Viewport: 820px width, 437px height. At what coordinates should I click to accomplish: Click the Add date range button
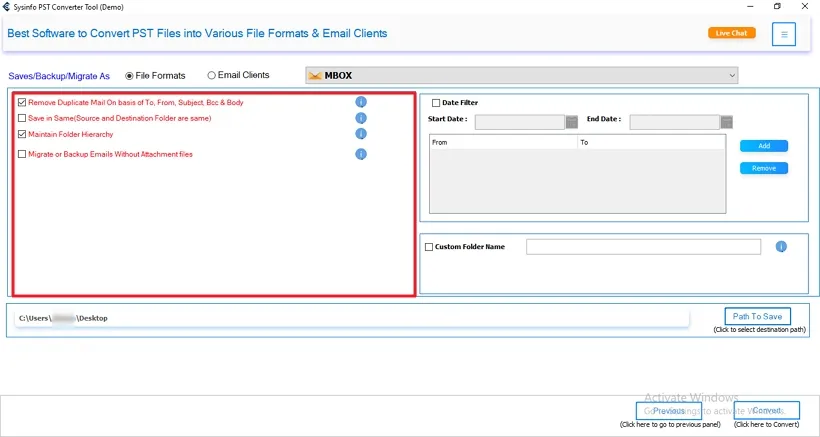tap(764, 146)
